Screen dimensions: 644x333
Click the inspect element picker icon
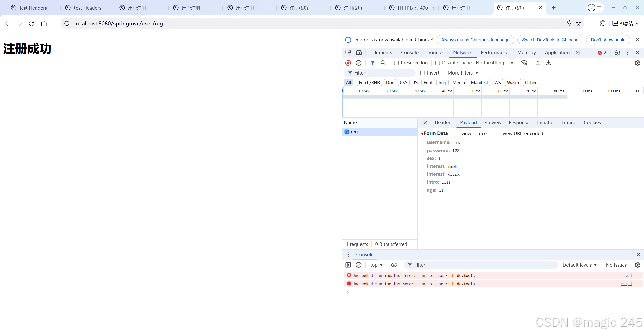click(348, 53)
